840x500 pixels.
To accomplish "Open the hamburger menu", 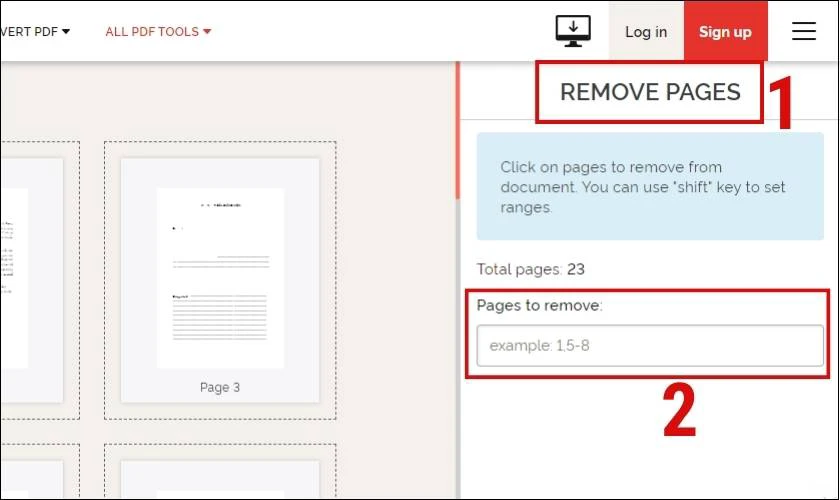I will [804, 31].
